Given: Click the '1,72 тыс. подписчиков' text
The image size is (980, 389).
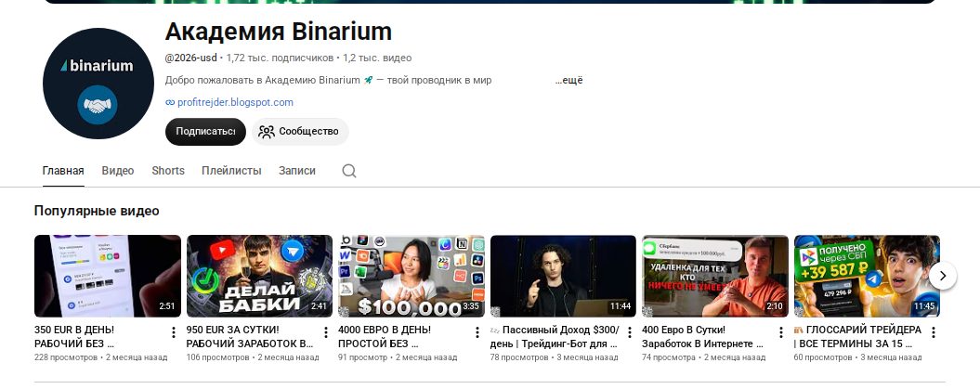Looking at the screenshot, I should [280, 58].
